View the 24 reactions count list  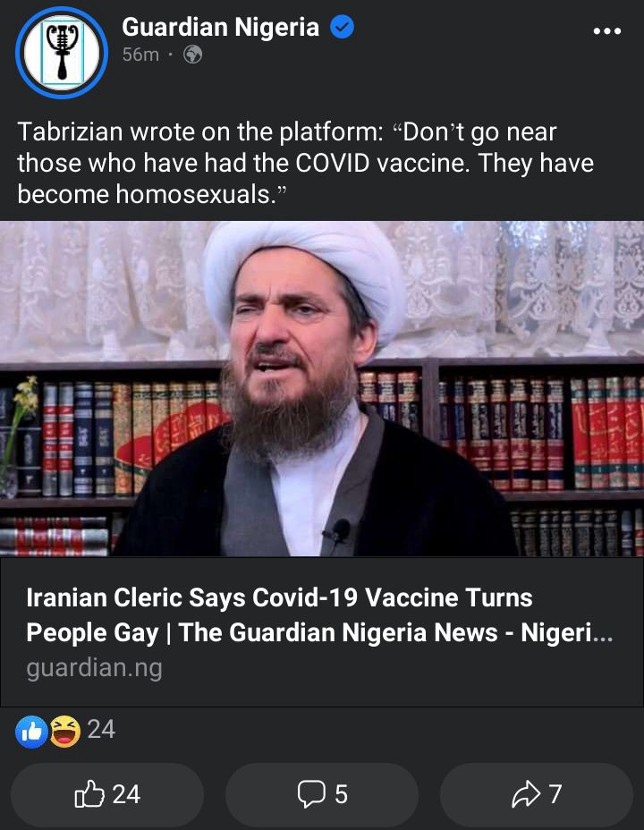(101, 730)
